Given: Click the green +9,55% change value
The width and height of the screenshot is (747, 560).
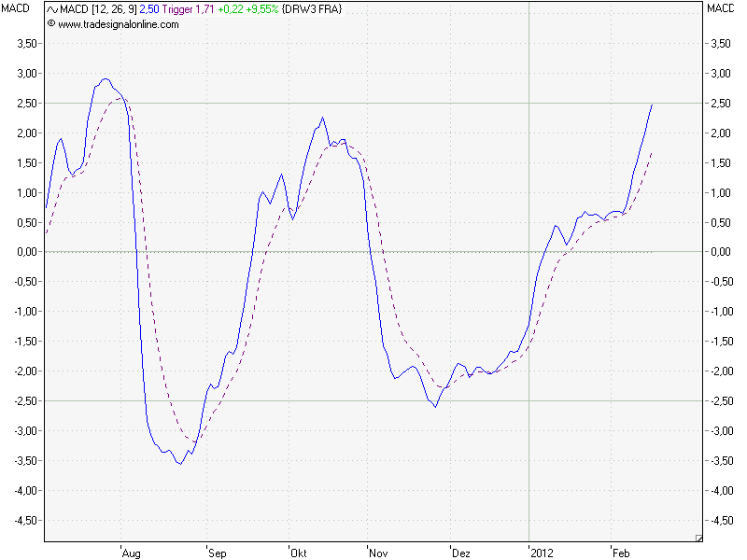Looking at the screenshot, I should click(x=262, y=9).
